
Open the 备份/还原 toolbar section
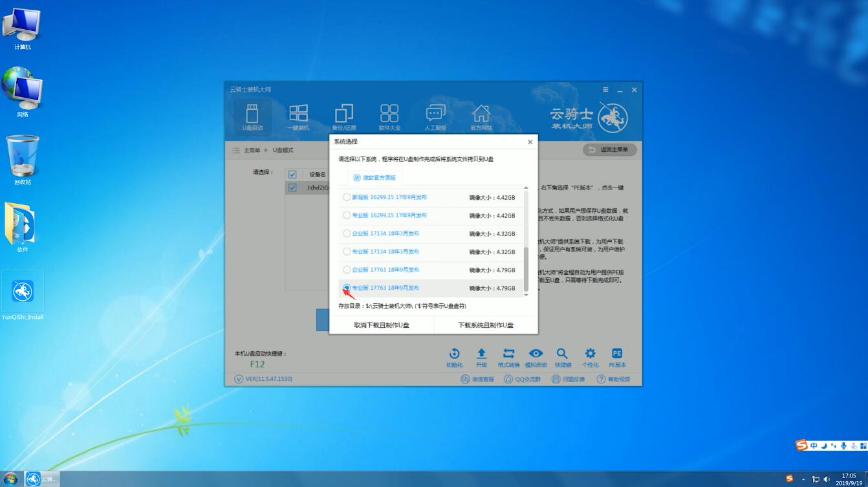tap(343, 117)
